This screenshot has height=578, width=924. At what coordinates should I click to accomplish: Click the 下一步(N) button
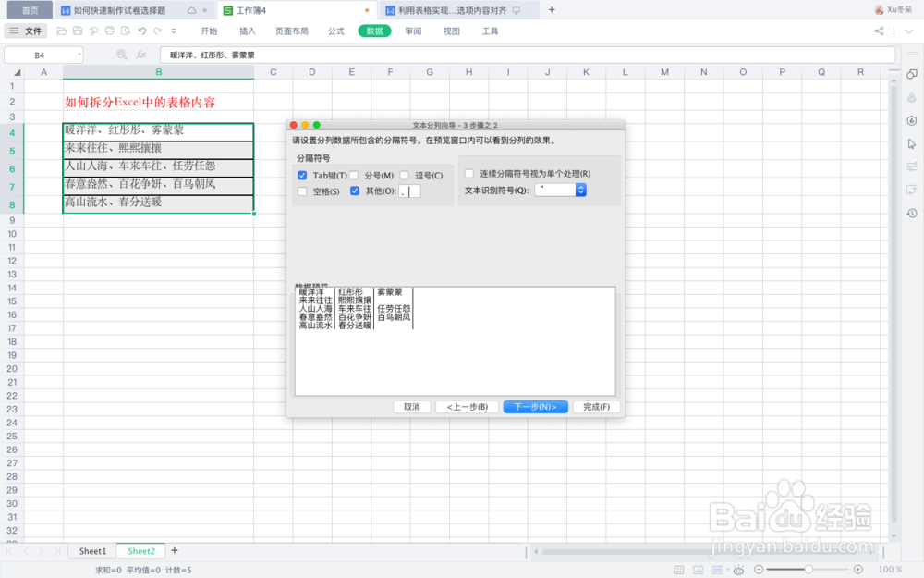click(536, 407)
